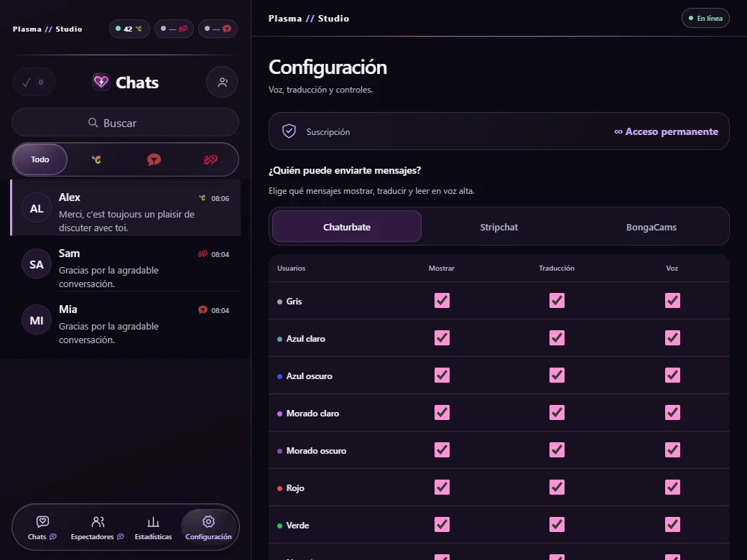Click the Stripchat status pill in header
This screenshot has width=747, height=560.
218,29
